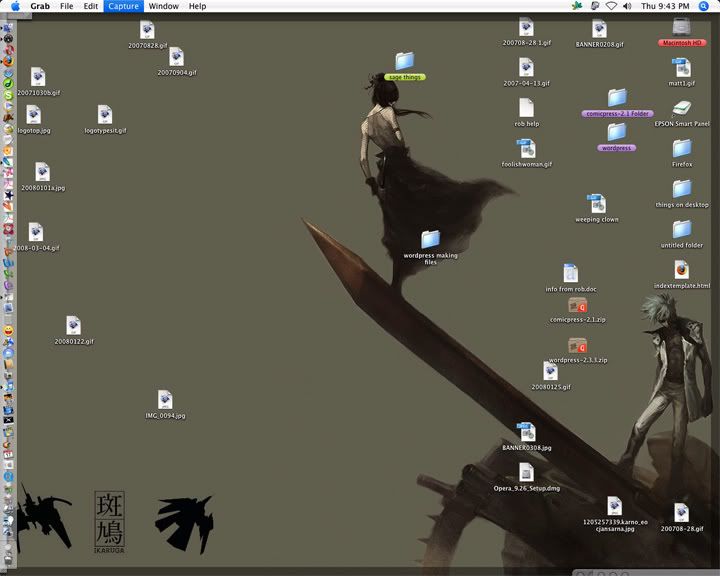The height and width of the screenshot is (576, 720).
Task: Select the indextemplate.html file icon
Action: coord(681,270)
